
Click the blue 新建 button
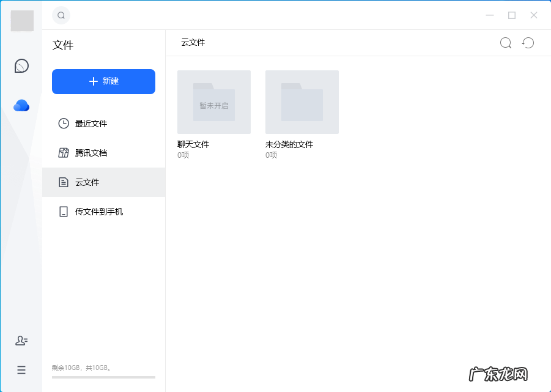tap(103, 81)
